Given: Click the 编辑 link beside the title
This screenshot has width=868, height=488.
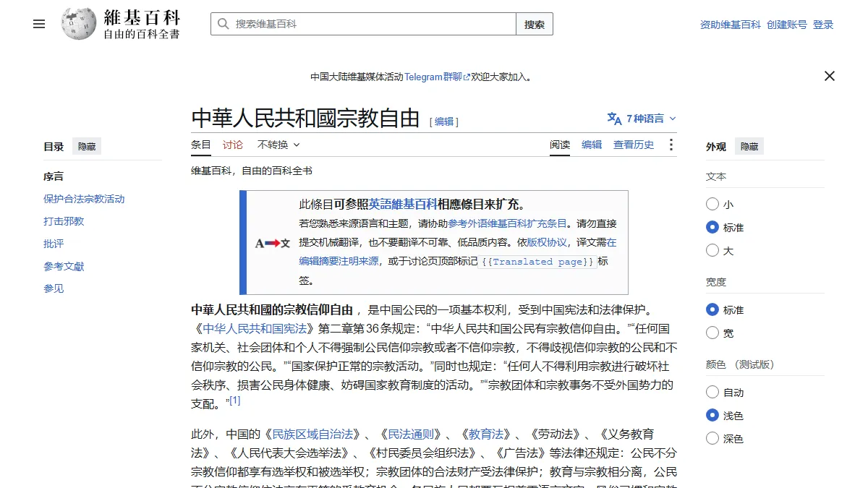Looking at the screenshot, I should (444, 121).
